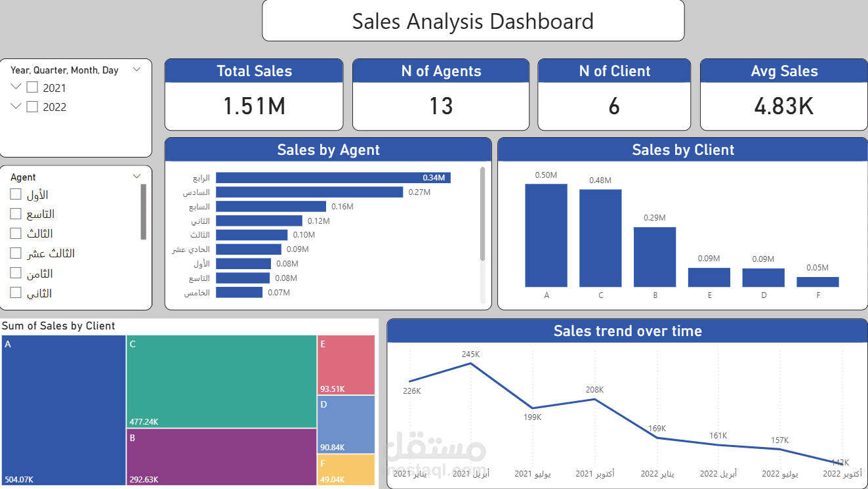Click the 199K data point on trend line
Viewport: 868px width, 489px height.
(533, 408)
